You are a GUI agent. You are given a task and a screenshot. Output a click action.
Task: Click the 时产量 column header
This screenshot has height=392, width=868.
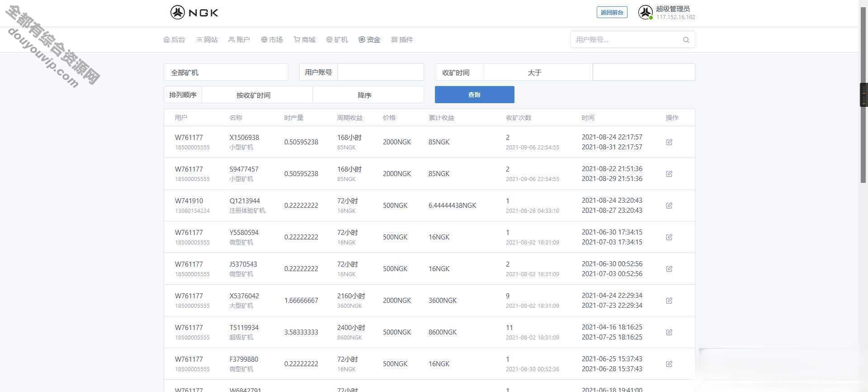point(294,118)
